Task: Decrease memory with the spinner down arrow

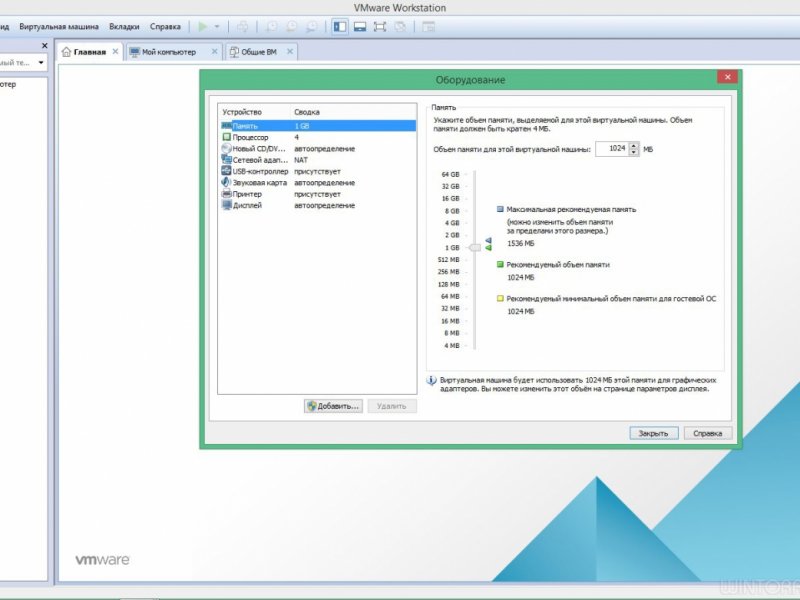Action: pyautogui.click(x=634, y=152)
